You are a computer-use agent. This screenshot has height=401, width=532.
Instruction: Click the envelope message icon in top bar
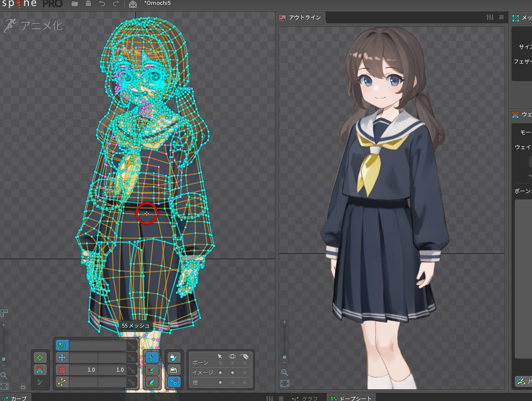point(133,4)
